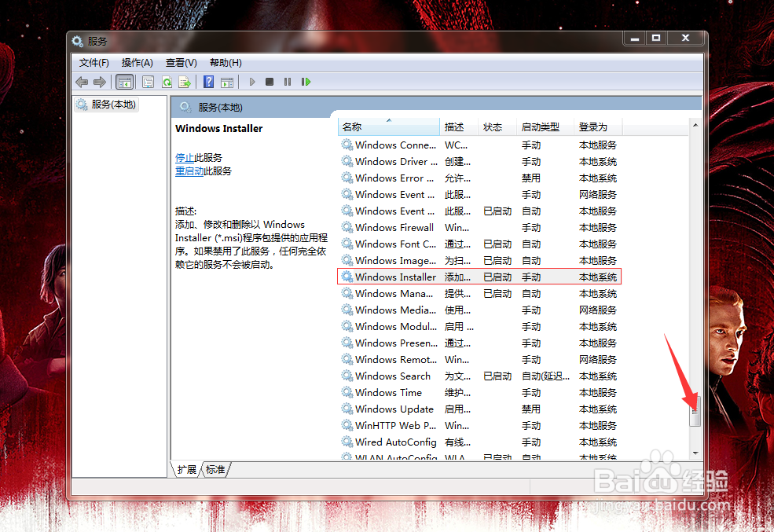Click the Stop Service square icon
The height and width of the screenshot is (532, 774).
click(x=270, y=82)
